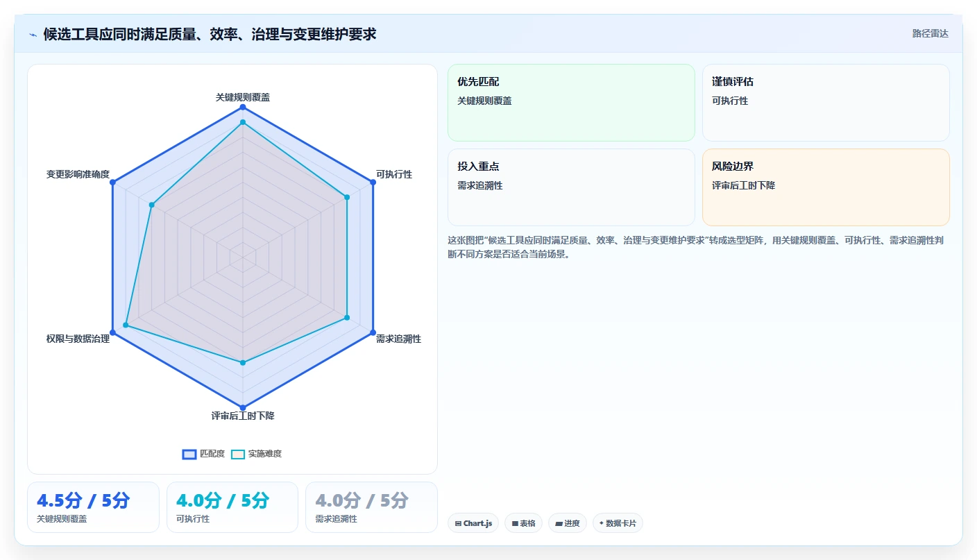Image resolution: width=977 pixels, height=560 pixels.
Task: Click the Chart.js tag
Action: tap(473, 523)
